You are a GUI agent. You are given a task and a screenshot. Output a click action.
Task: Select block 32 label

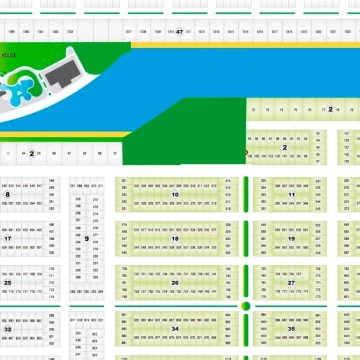tap(7, 329)
